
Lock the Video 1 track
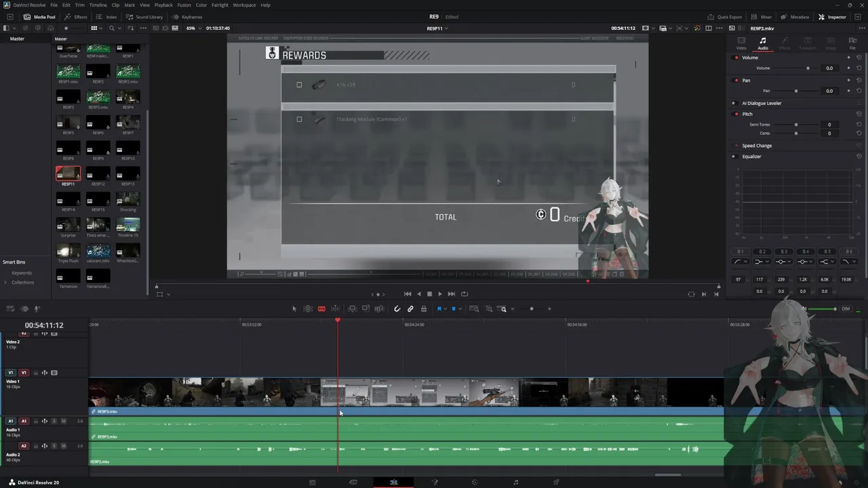(35, 373)
